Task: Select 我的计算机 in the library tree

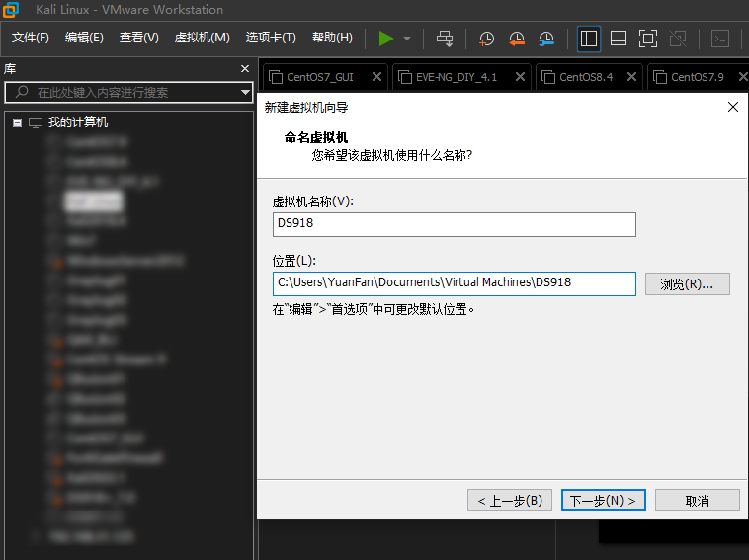Action: (77, 122)
